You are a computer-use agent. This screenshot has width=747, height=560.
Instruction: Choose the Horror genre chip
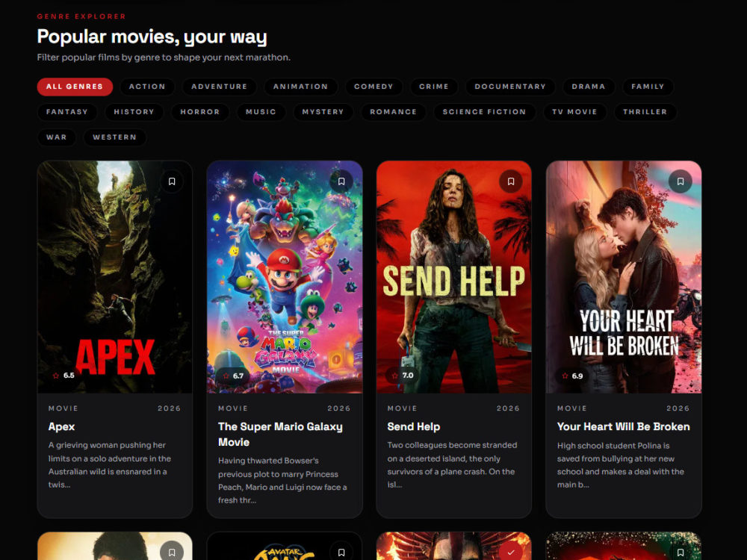[200, 112]
